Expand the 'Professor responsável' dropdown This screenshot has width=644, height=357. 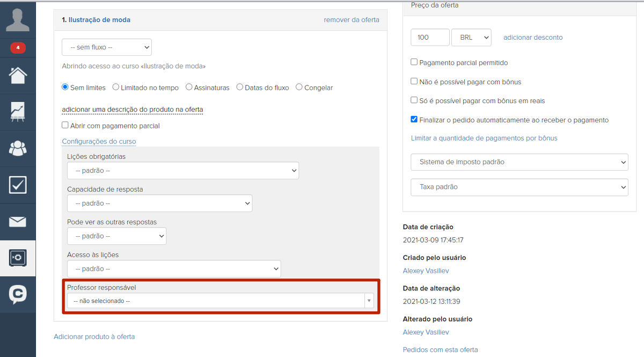220,301
